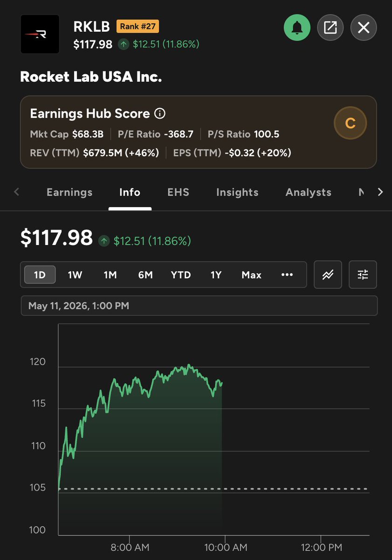
Task: Select the 1D chart range
Action: tap(40, 275)
